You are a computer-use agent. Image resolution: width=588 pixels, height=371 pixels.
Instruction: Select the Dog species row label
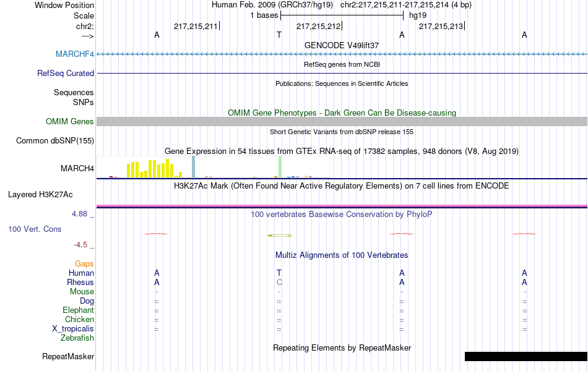pyautogui.click(x=87, y=301)
